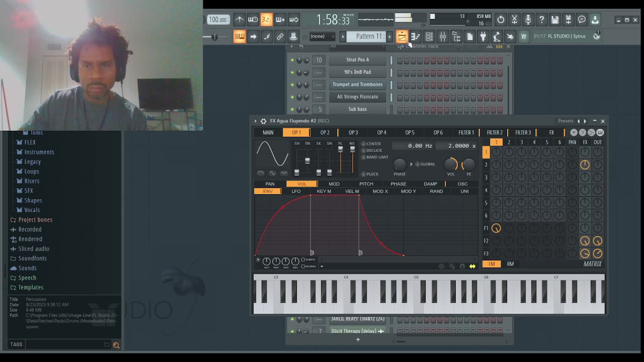Click the metronome icon in toolbar
644x362 pixels.
click(239, 20)
